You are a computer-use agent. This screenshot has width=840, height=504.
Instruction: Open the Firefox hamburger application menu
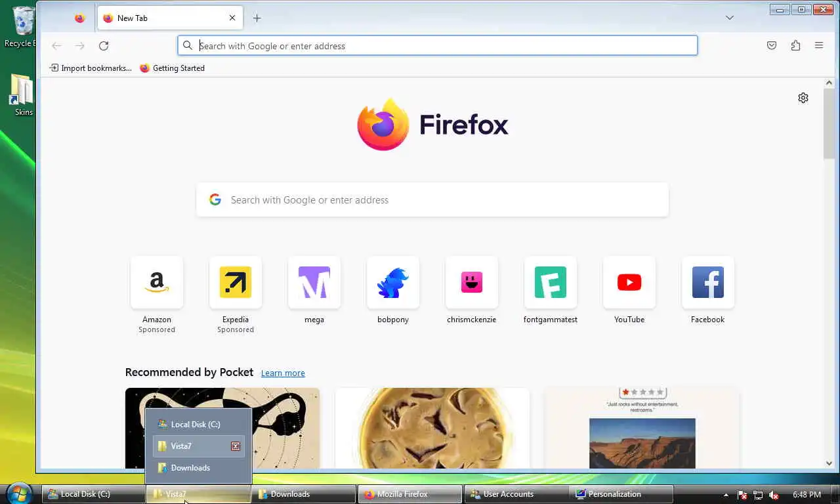(819, 46)
